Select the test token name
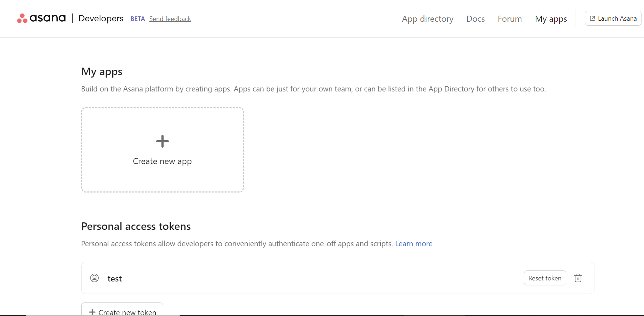Viewport: 644px width, 316px height. (x=115, y=279)
